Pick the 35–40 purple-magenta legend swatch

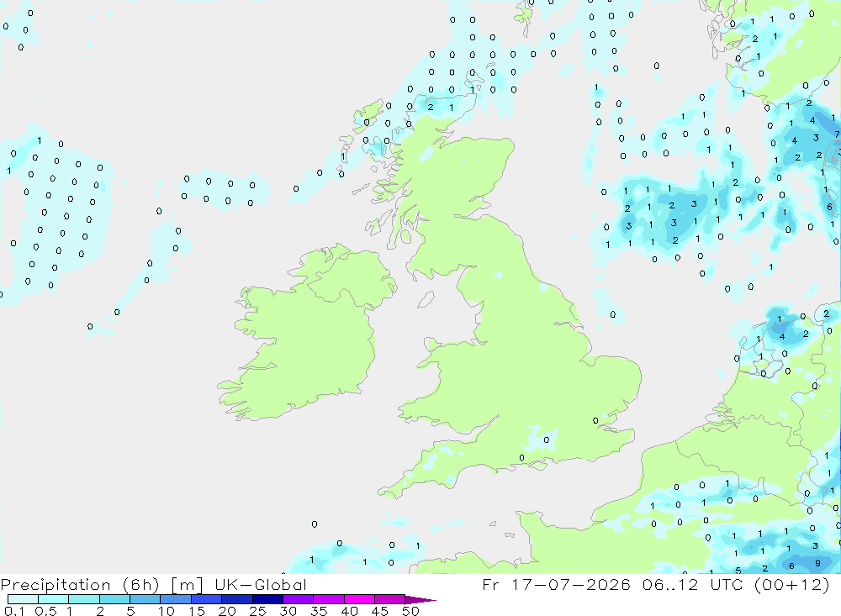[329, 599]
